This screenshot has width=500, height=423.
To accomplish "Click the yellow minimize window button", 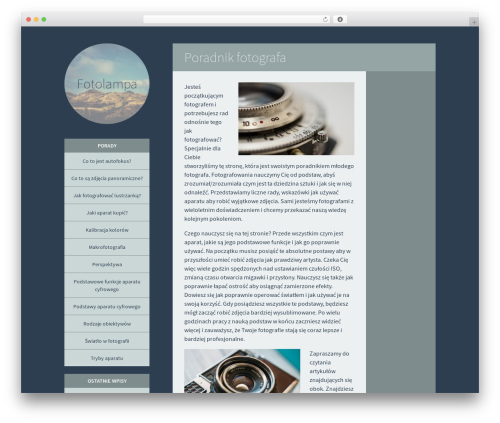I will (x=36, y=20).
